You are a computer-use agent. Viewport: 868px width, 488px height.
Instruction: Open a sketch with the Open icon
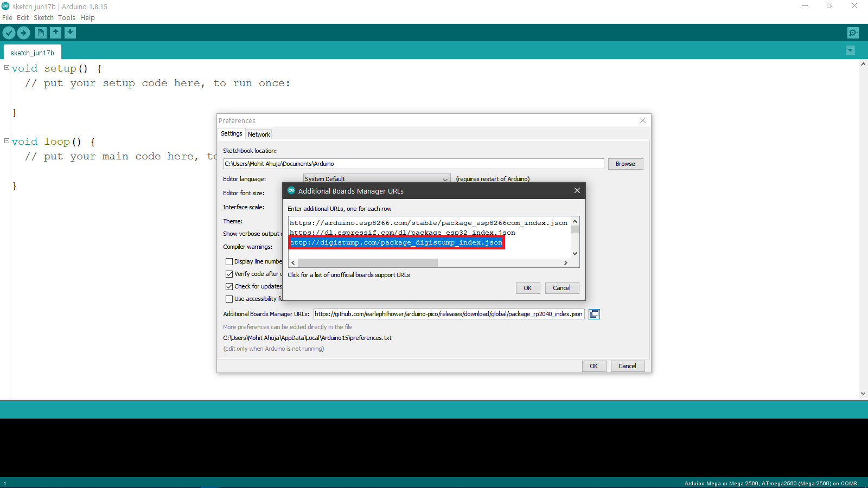55,33
